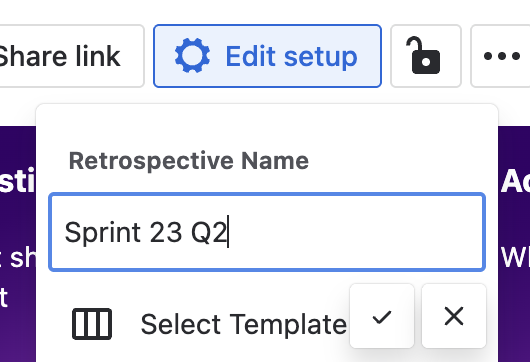Image resolution: width=530 pixels, height=362 pixels.
Task: Click after Q2 at the text cursor
Action: point(228,232)
